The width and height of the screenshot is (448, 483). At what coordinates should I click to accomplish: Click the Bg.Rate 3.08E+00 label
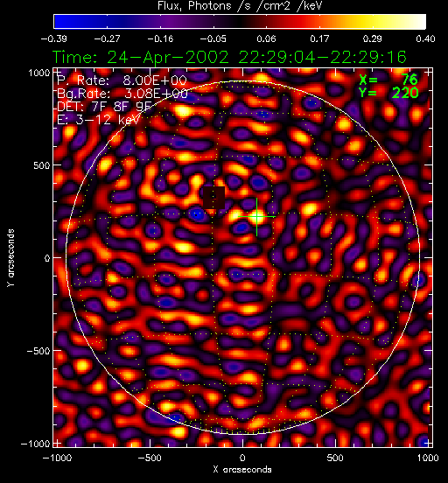click(122, 94)
